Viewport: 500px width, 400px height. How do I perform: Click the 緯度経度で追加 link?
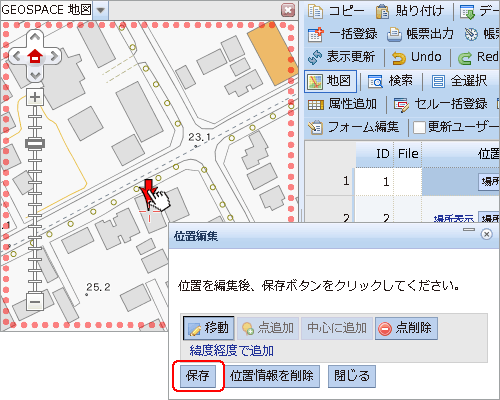coord(232,350)
